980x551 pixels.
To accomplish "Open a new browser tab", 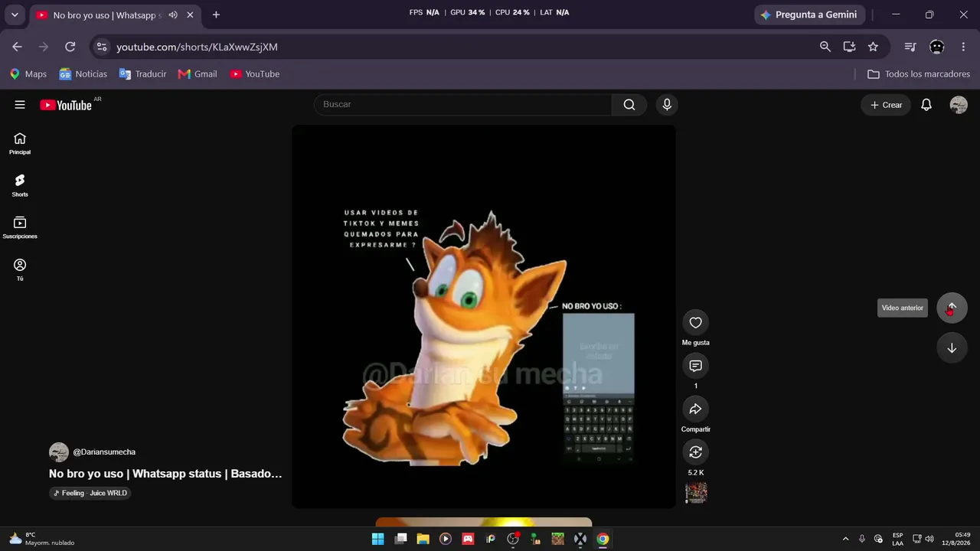I will 216,15.
